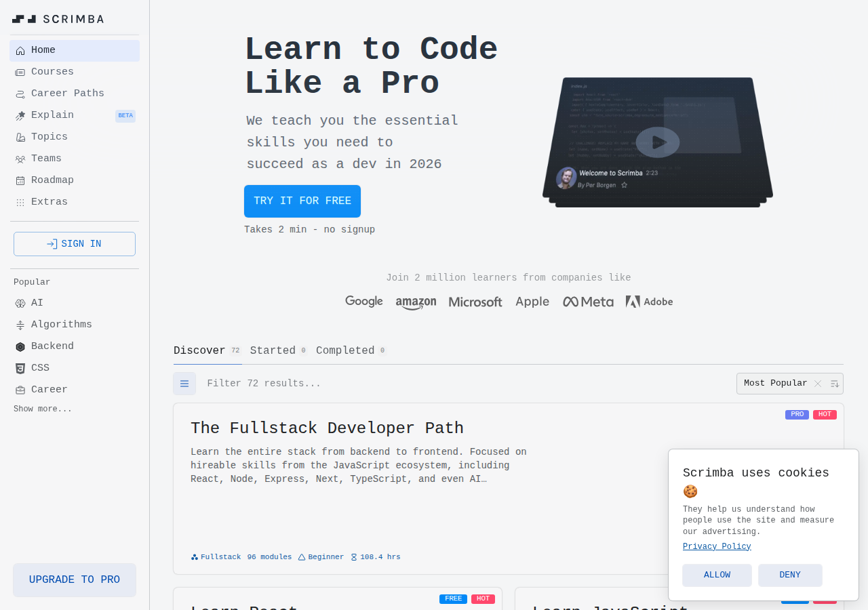
Task: Deny cookies
Action: tap(790, 575)
